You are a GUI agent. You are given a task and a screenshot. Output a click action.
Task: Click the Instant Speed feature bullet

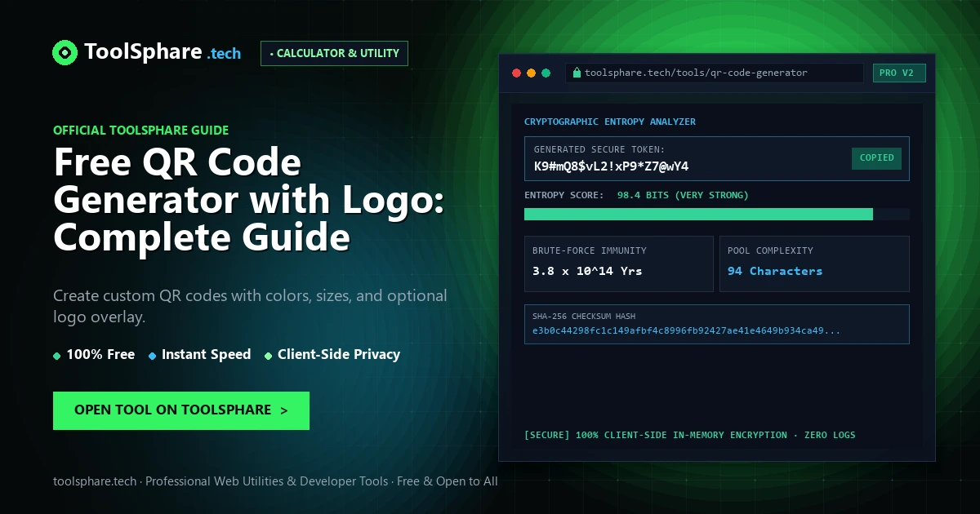[200, 355]
